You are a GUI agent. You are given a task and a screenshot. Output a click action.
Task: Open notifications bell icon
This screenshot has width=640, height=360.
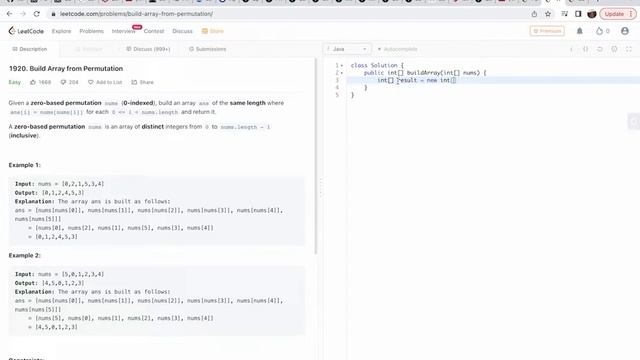(580, 31)
